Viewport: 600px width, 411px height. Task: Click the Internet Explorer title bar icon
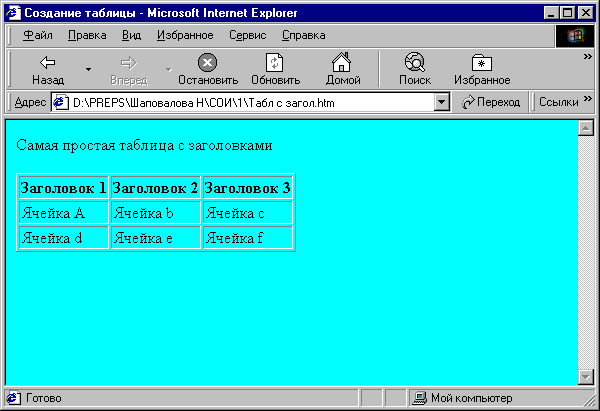(13, 13)
